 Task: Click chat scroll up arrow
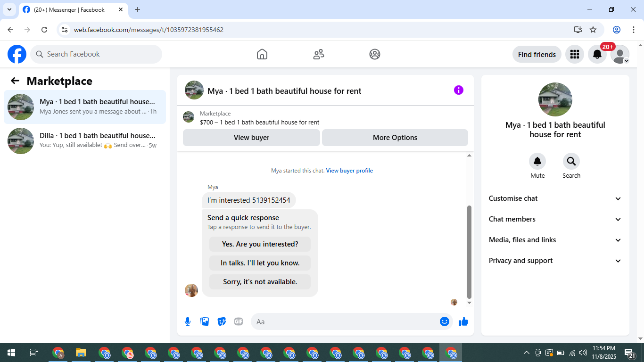click(x=469, y=156)
